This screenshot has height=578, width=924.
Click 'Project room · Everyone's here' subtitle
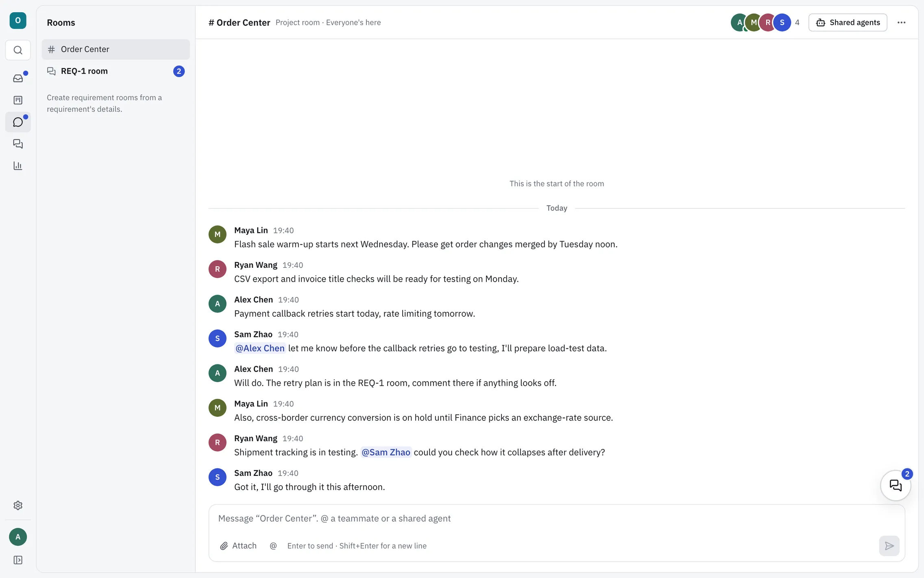click(x=328, y=22)
